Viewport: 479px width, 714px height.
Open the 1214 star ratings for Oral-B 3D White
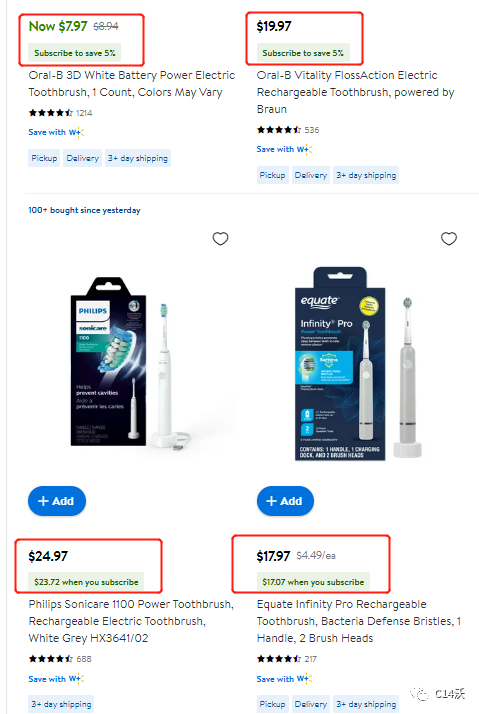[60, 113]
